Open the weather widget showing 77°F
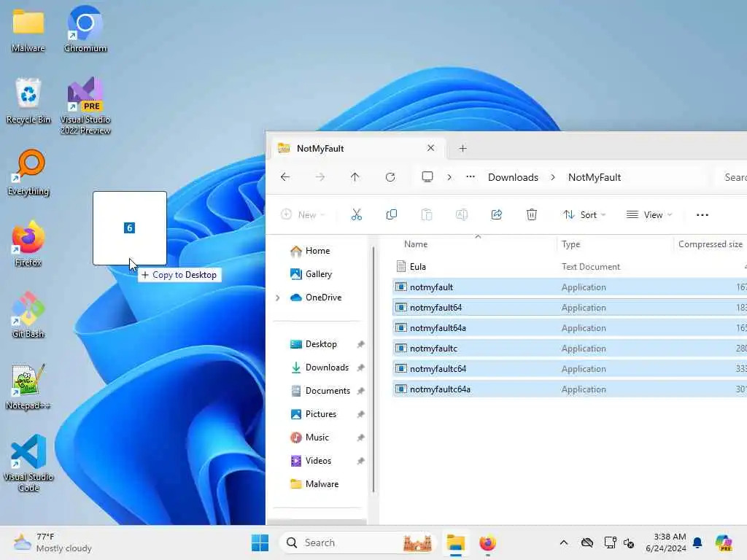Image resolution: width=747 pixels, height=560 pixels. tap(53, 542)
